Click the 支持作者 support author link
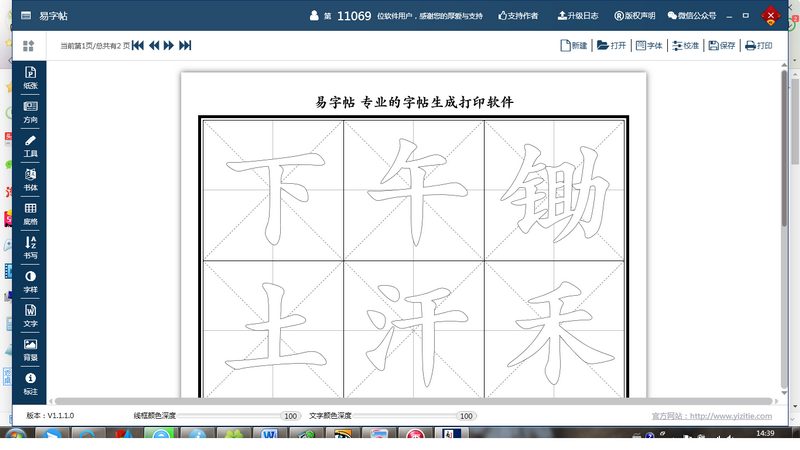Screen dimensions: 800x450 click(x=518, y=16)
